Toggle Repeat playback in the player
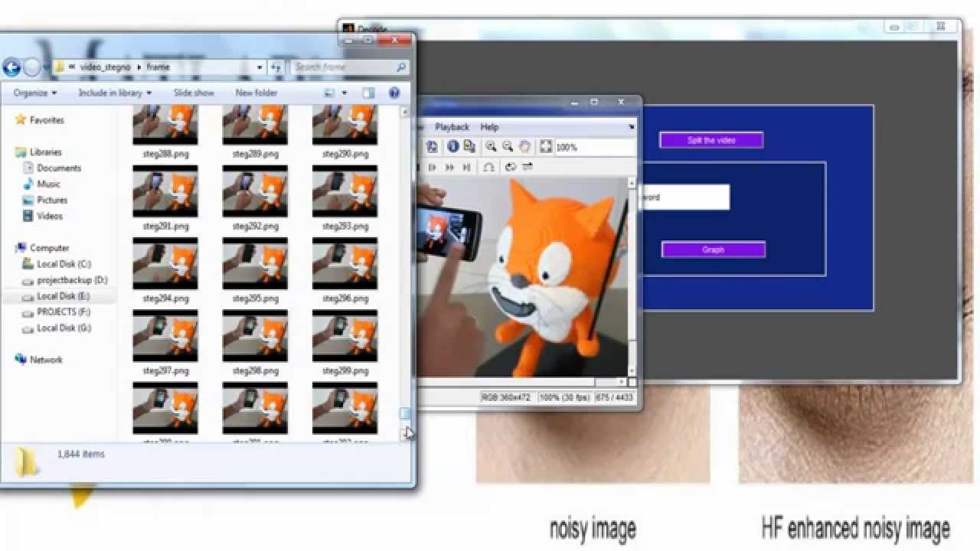 (x=511, y=167)
